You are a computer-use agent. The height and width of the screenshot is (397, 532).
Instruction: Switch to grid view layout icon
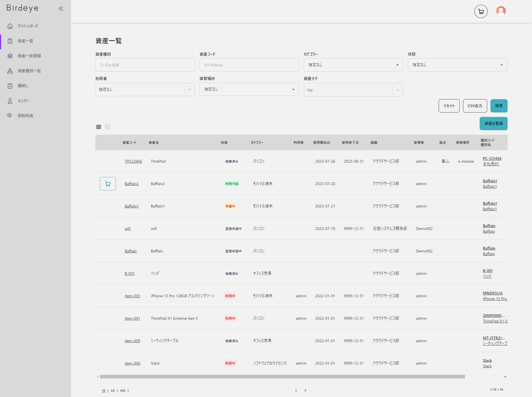click(x=108, y=127)
